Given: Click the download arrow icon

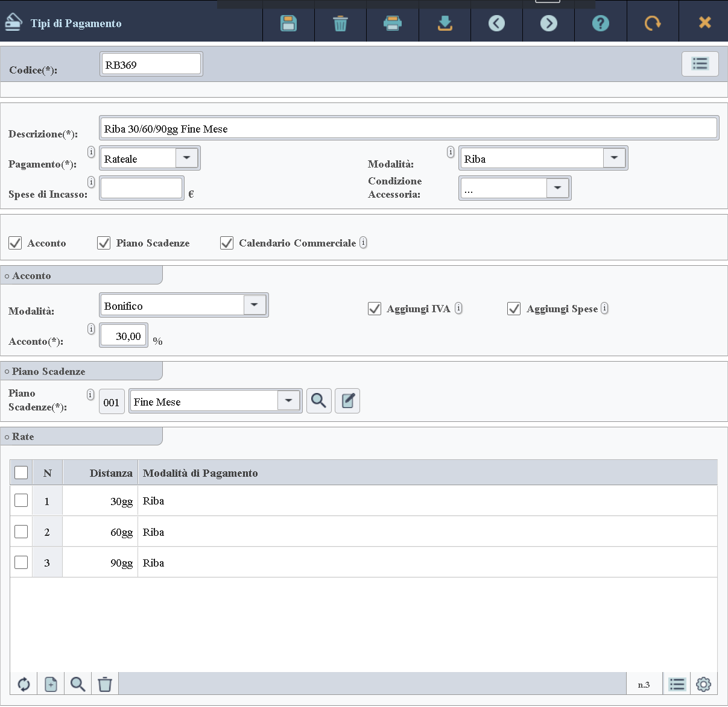Looking at the screenshot, I should click(x=445, y=24).
